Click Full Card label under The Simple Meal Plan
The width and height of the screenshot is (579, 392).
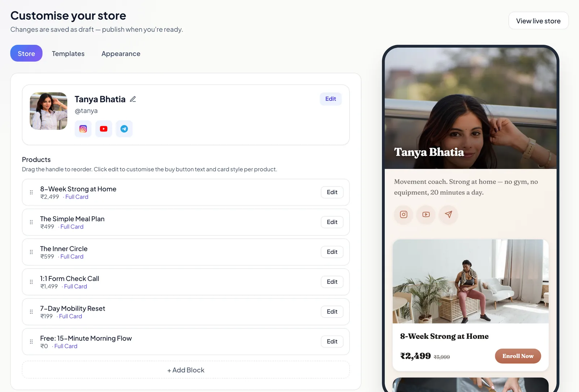point(72,227)
